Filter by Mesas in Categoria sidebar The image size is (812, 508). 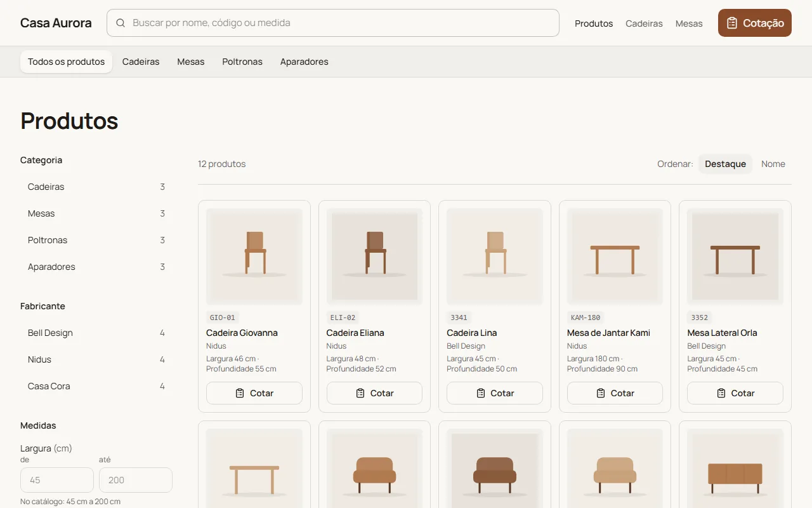pyautogui.click(x=96, y=213)
